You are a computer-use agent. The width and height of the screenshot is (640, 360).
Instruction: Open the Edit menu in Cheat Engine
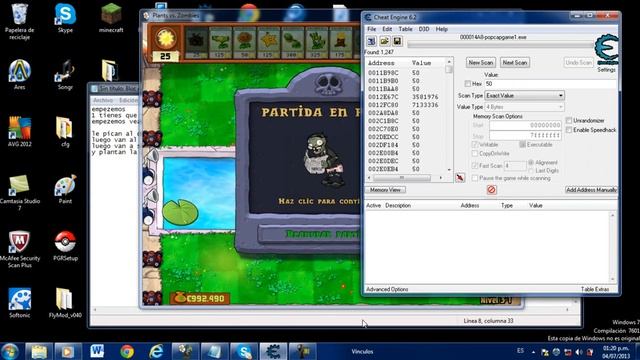pos(387,29)
